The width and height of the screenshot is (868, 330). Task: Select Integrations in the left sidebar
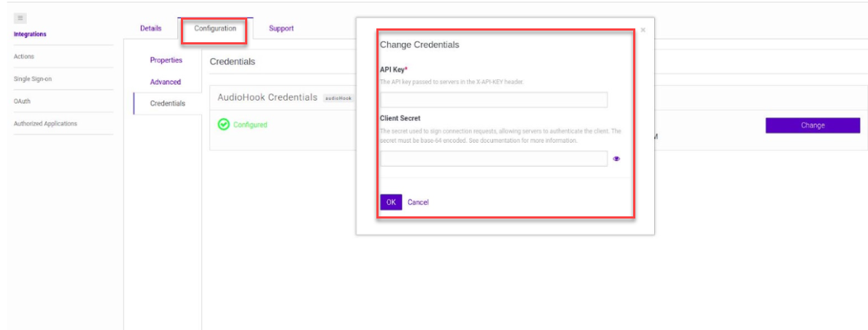point(30,34)
